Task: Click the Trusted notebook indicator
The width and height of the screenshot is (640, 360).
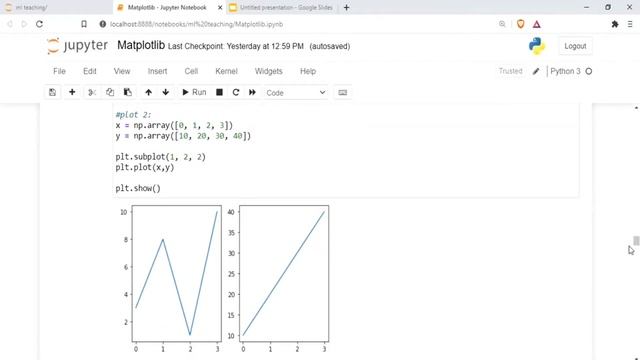Action: click(x=510, y=71)
